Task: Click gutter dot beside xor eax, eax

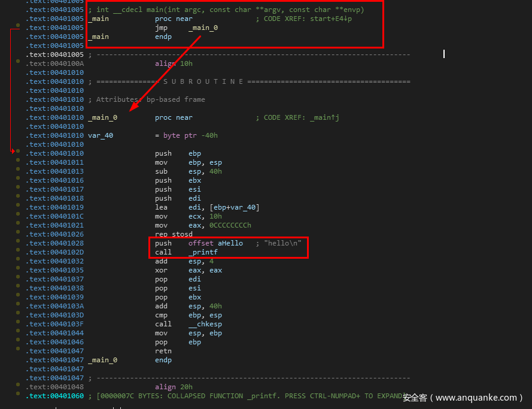Action: coord(19,270)
